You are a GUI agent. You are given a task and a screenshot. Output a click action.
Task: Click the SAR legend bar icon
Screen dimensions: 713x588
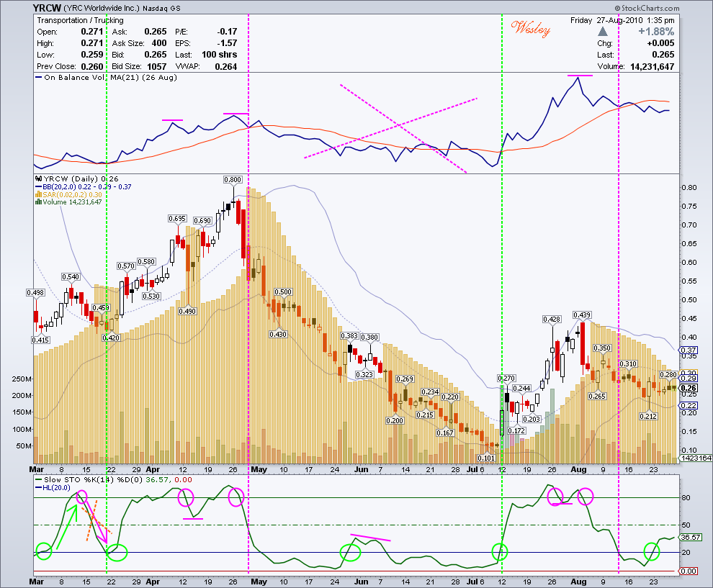(x=39, y=194)
